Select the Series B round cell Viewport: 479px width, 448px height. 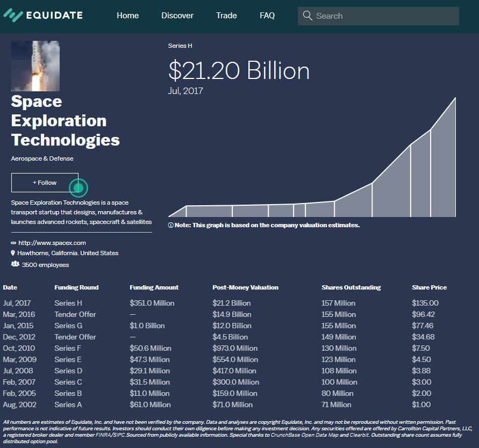click(x=68, y=393)
